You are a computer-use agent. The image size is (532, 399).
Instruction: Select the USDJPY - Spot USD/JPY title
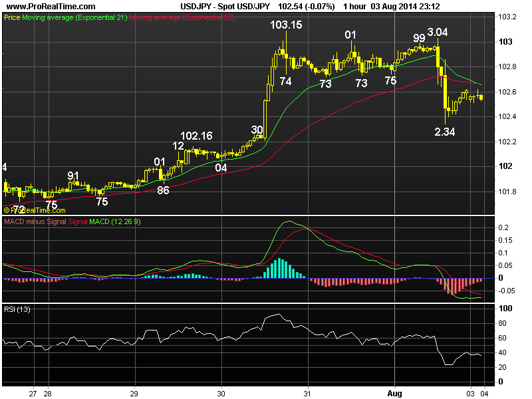pos(225,7)
